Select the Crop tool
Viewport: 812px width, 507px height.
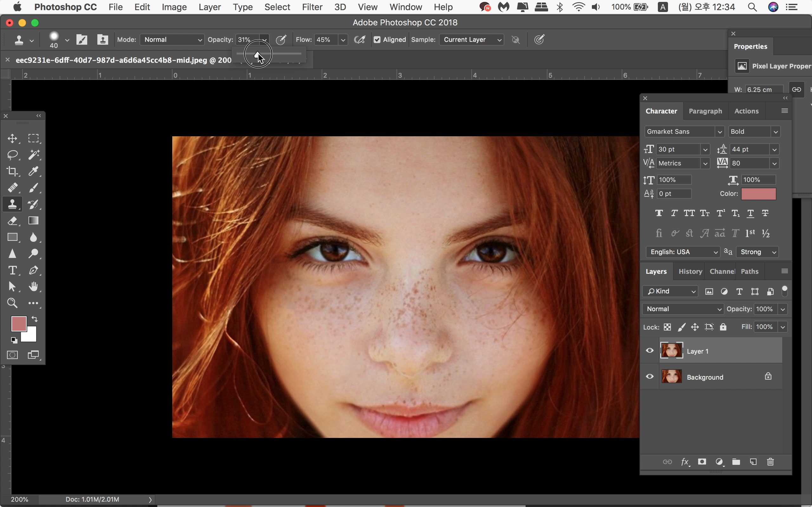(x=12, y=171)
